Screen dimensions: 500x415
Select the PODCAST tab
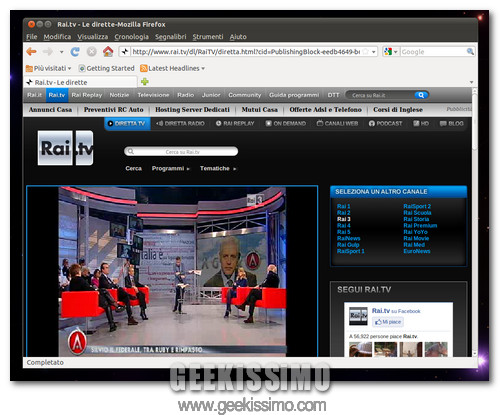tap(385, 123)
